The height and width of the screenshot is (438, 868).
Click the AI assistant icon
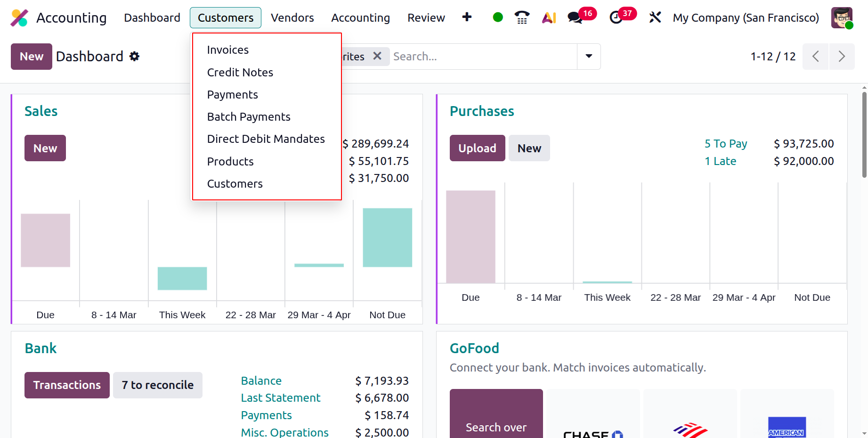(549, 17)
